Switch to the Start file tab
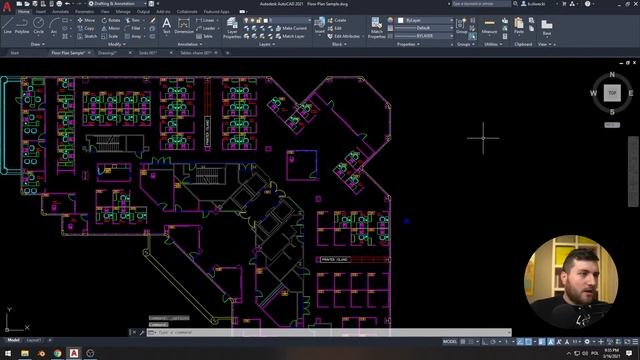Screen dimensions: 640x360 pos(15,53)
